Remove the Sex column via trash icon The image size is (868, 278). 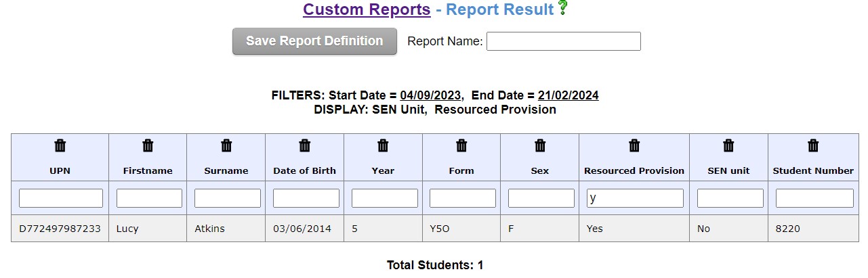tap(540, 145)
